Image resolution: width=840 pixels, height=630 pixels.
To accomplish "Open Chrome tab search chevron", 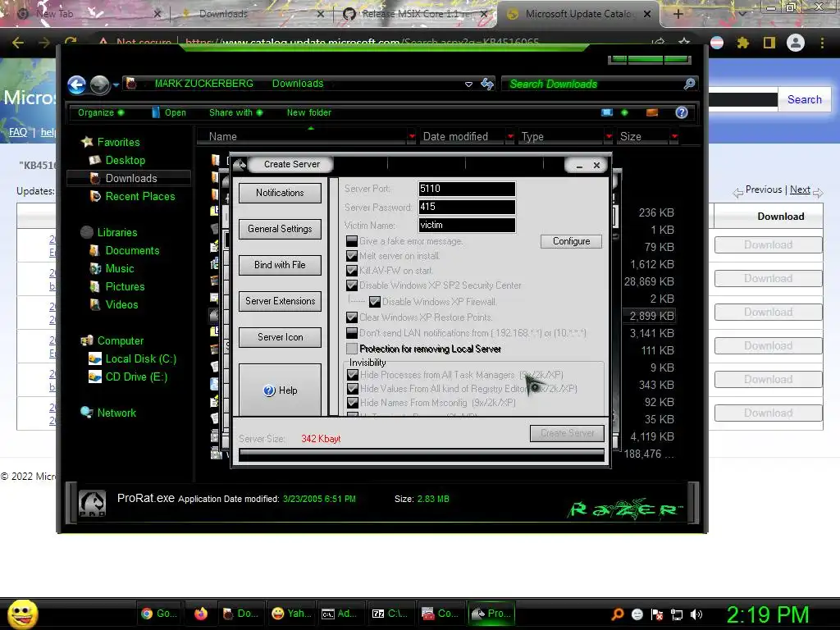I will 742,14.
